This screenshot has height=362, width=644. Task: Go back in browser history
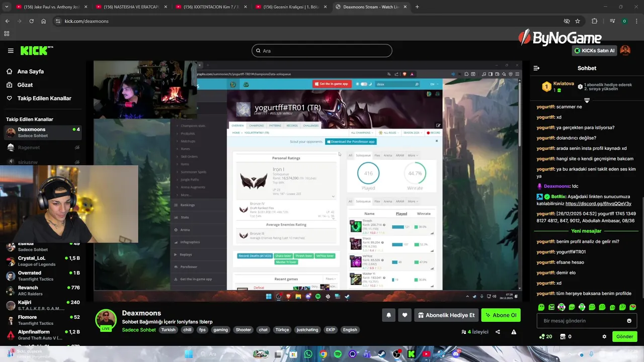coord(7,21)
